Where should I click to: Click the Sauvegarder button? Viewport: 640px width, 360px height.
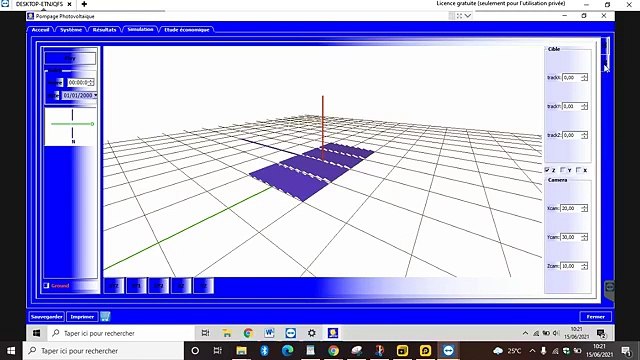point(47,317)
